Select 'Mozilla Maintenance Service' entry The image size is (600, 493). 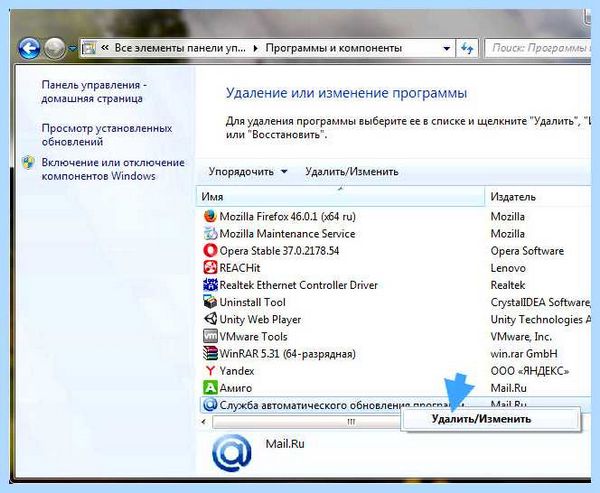tap(287, 234)
